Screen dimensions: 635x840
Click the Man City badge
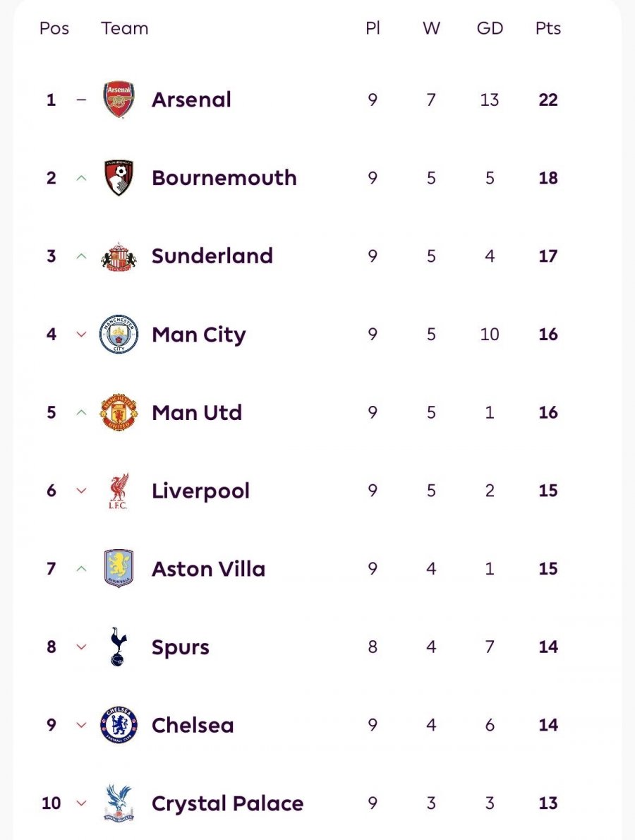(119, 334)
